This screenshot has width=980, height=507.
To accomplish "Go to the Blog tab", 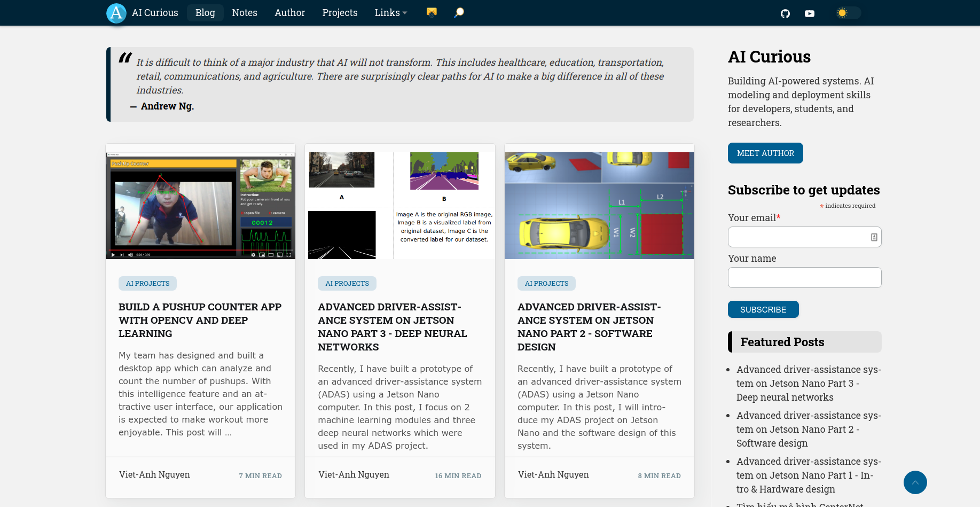I will (205, 13).
